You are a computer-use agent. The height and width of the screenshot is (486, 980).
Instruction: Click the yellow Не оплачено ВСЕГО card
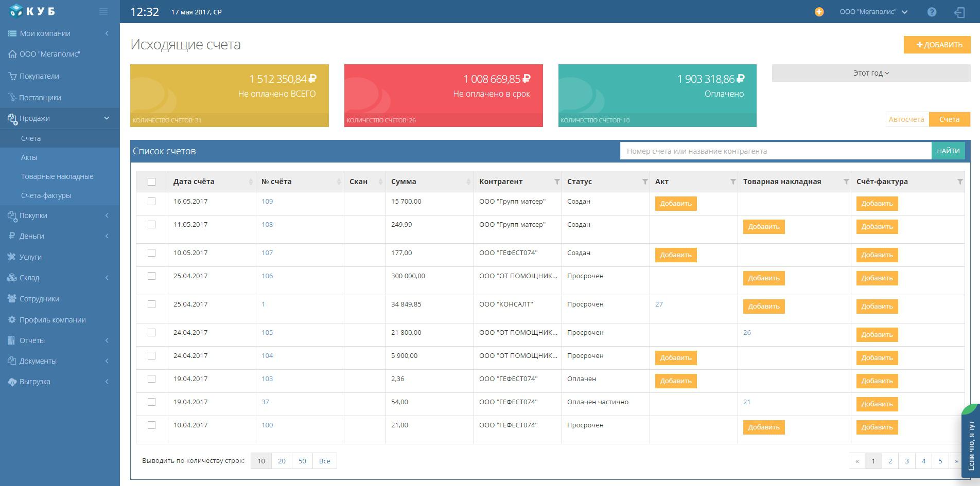230,96
